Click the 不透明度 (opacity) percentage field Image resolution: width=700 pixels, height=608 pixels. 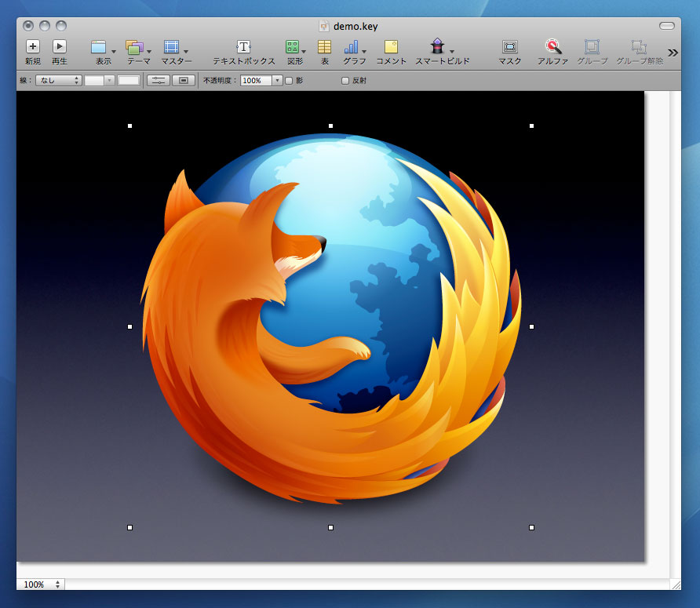pyautogui.click(x=256, y=81)
